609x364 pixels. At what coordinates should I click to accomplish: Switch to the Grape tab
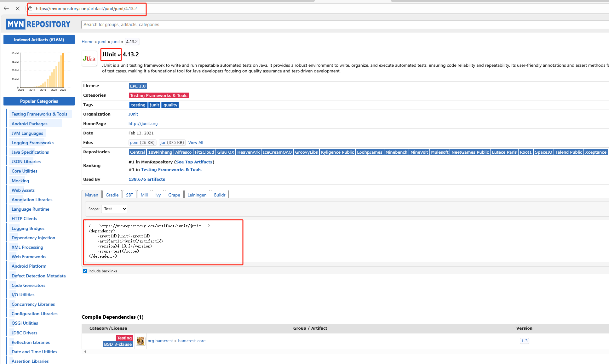174,195
